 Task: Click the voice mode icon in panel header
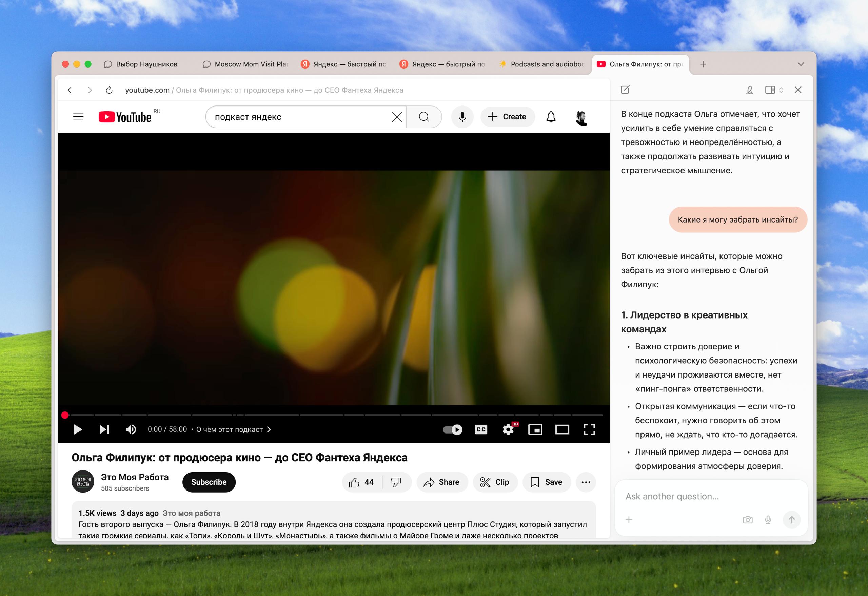click(749, 90)
